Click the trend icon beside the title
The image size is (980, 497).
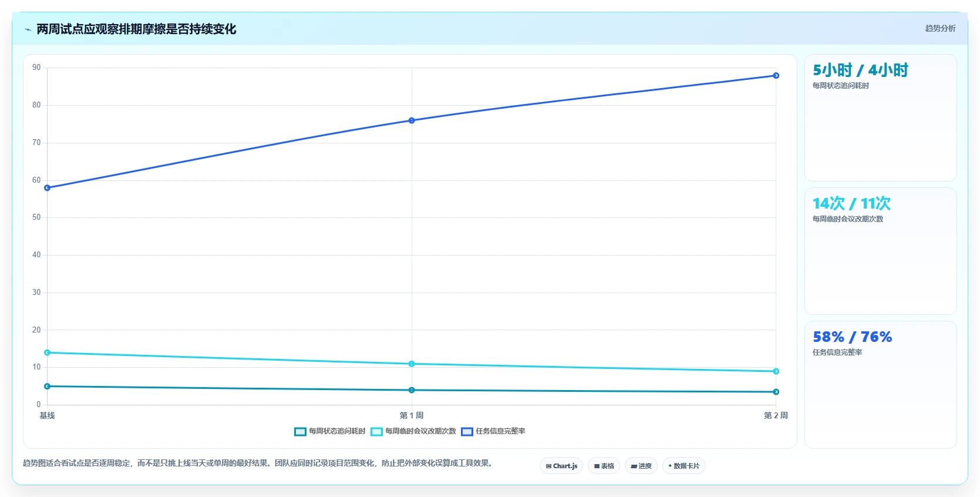[28, 29]
